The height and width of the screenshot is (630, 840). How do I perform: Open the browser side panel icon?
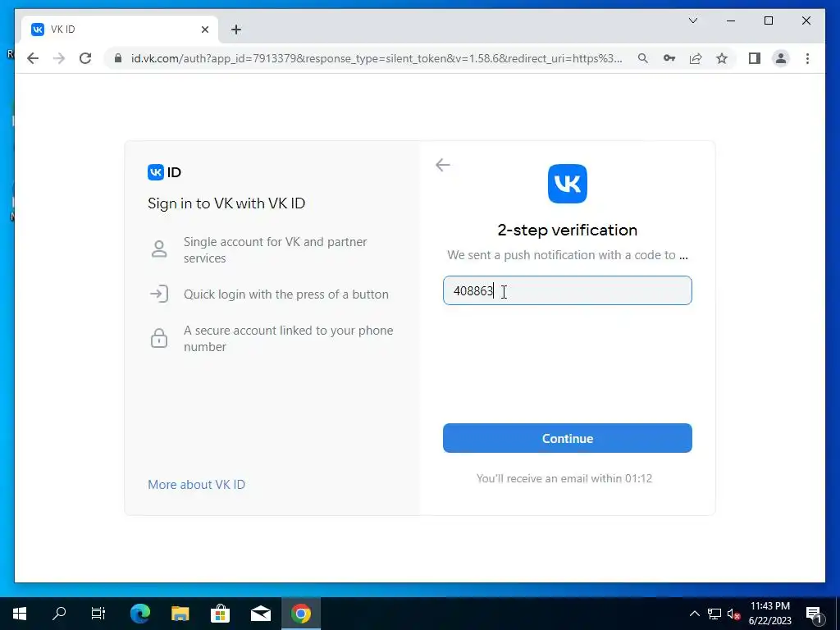tap(755, 58)
